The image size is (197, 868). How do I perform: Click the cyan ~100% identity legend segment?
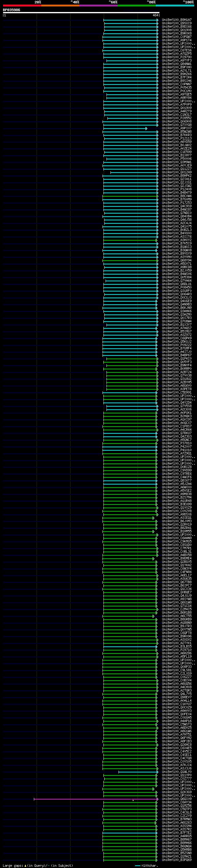tap(175, 6)
